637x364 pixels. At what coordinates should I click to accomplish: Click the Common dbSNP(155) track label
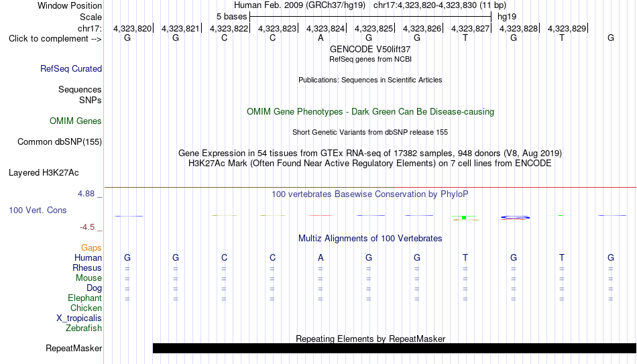(x=60, y=142)
